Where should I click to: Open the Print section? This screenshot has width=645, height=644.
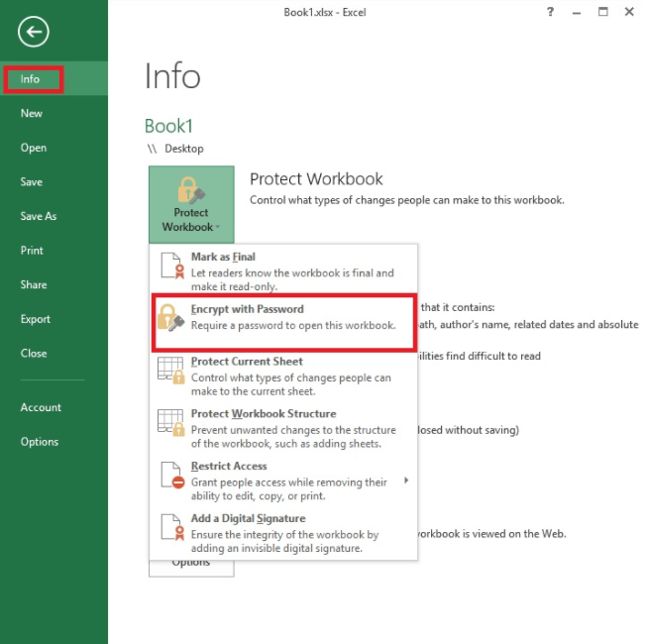[32, 251]
